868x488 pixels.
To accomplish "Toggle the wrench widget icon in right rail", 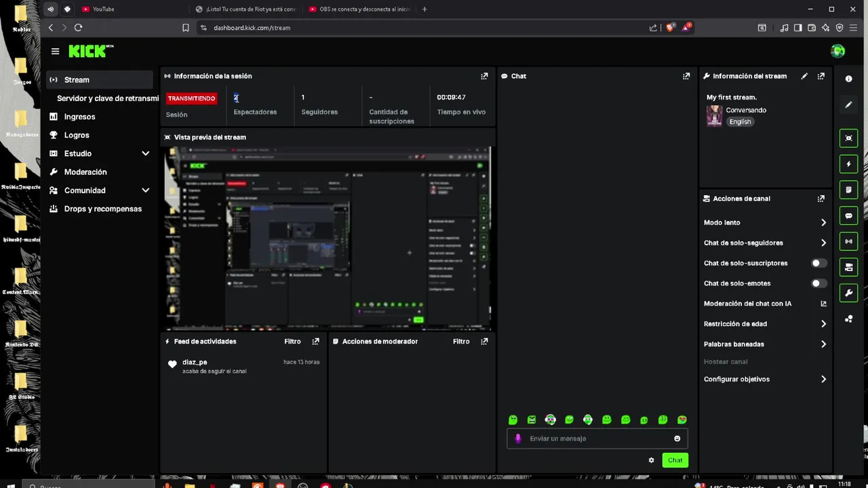I will point(849,293).
